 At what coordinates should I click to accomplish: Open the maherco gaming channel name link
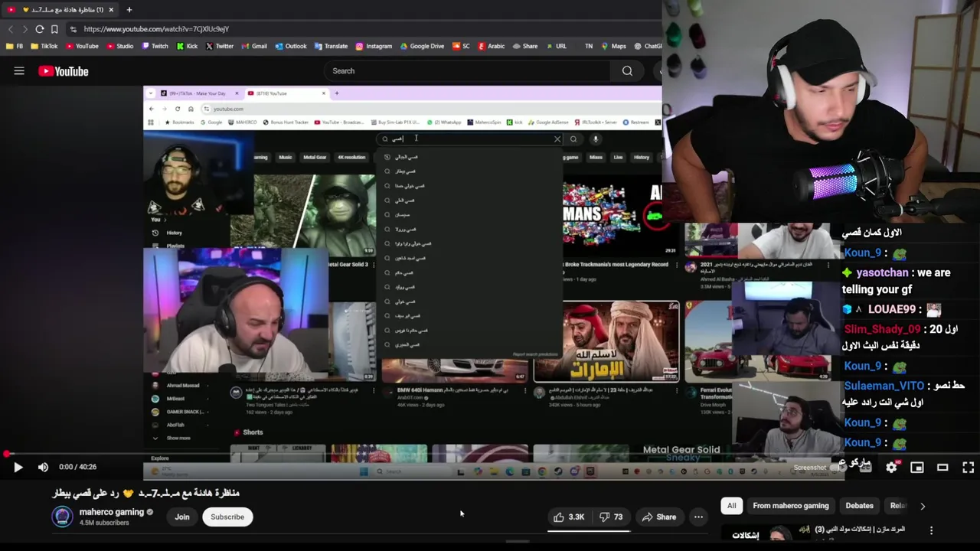point(112,512)
